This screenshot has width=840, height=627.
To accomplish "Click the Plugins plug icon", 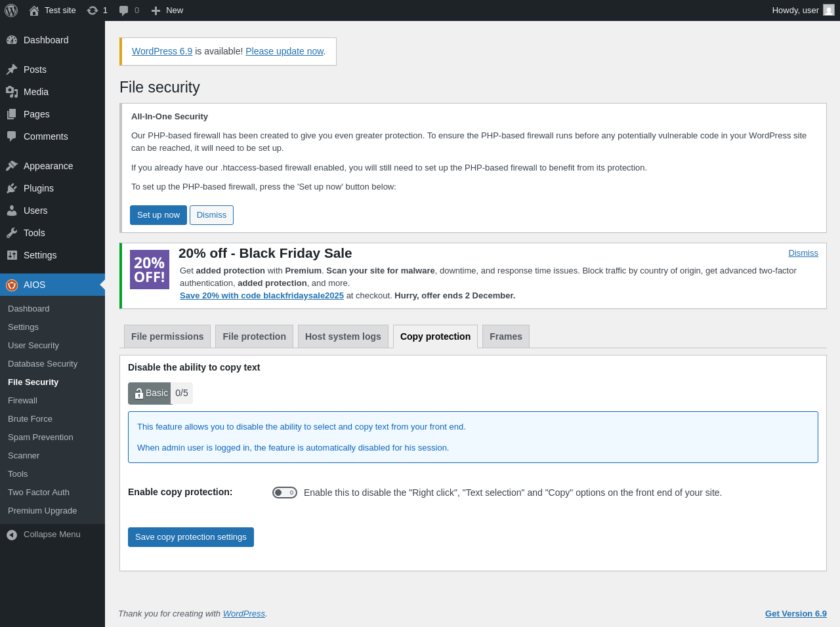I will [12, 188].
